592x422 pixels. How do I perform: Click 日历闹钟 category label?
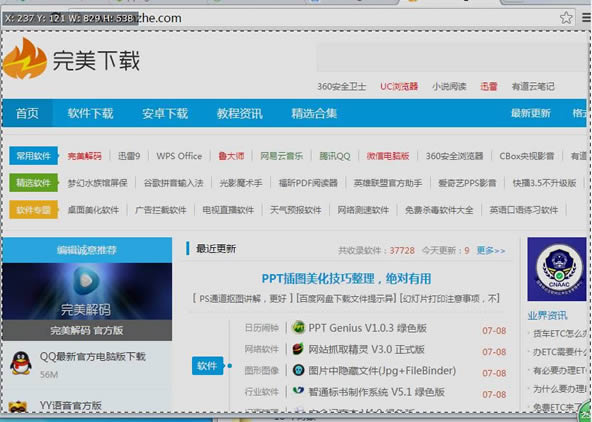click(262, 328)
